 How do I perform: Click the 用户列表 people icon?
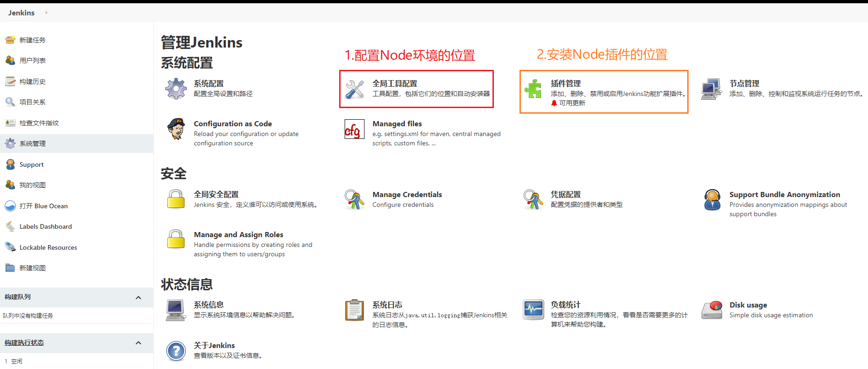pos(10,61)
